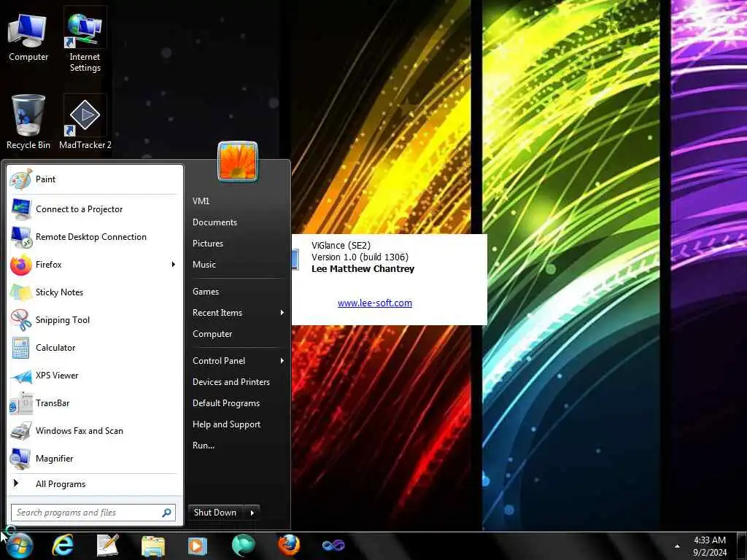Open the Recycle Bin on the desktop
747x560 pixels.
coord(28,122)
